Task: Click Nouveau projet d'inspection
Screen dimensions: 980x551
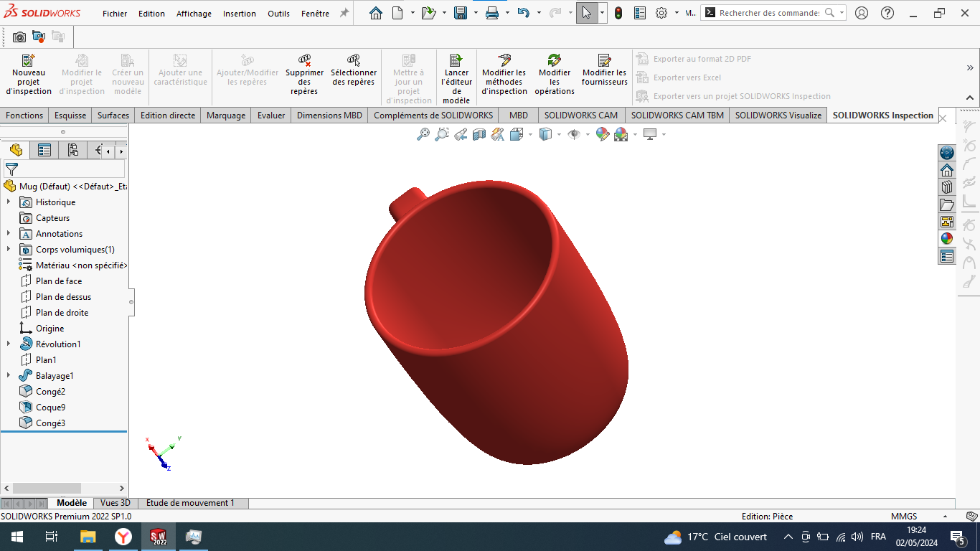Action: click(x=29, y=74)
